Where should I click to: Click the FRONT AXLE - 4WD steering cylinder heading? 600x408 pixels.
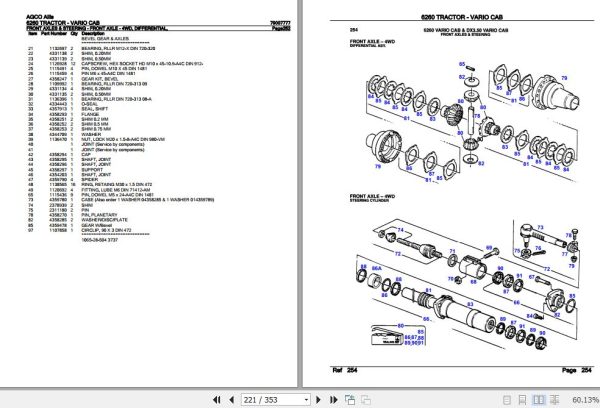click(372, 196)
